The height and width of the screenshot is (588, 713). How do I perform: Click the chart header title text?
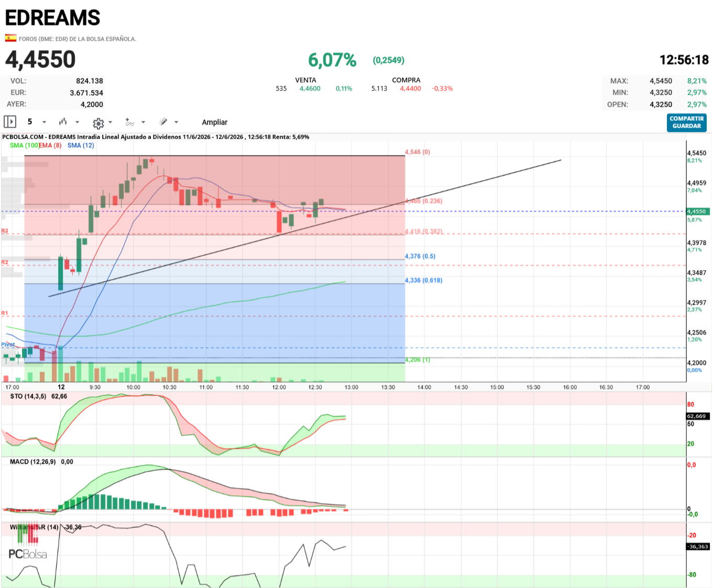point(156,137)
